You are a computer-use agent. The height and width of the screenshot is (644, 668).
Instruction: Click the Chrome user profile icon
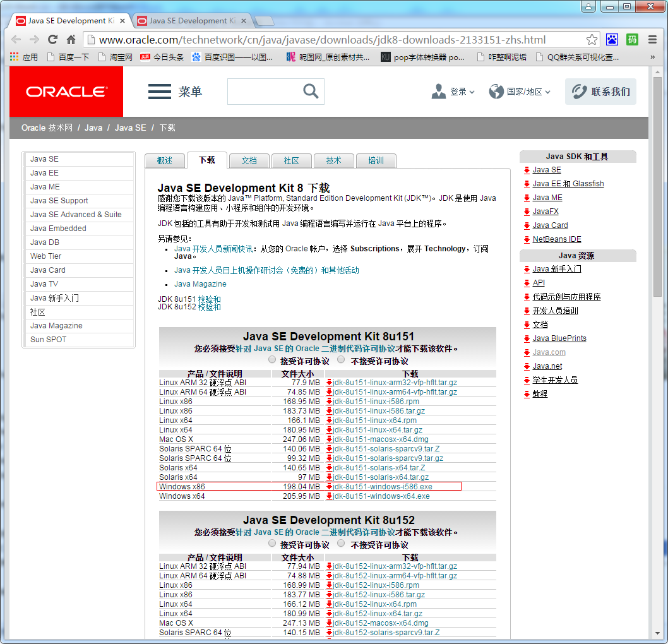(588, 6)
